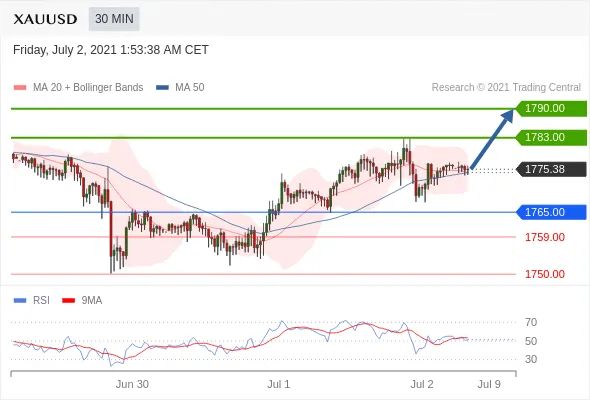Image resolution: width=590 pixels, height=401 pixels.
Task: Select the 1775.38 current price tag
Action: pyautogui.click(x=552, y=169)
